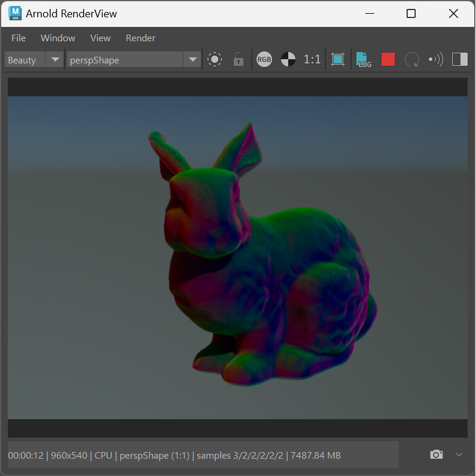Toggle the IPR update broadcast icon
Viewport: 476px width, 476px height.
coord(436,59)
